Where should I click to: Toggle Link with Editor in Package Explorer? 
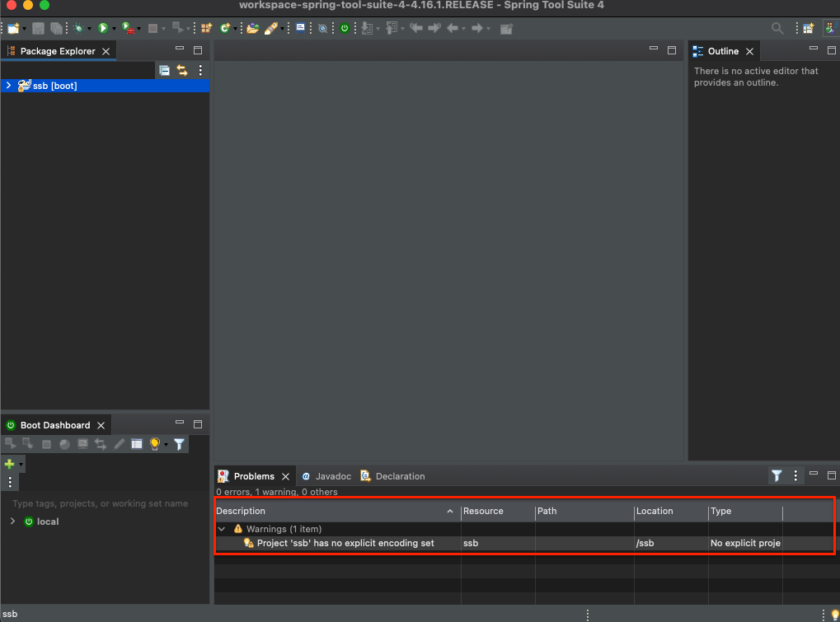pos(182,70)
